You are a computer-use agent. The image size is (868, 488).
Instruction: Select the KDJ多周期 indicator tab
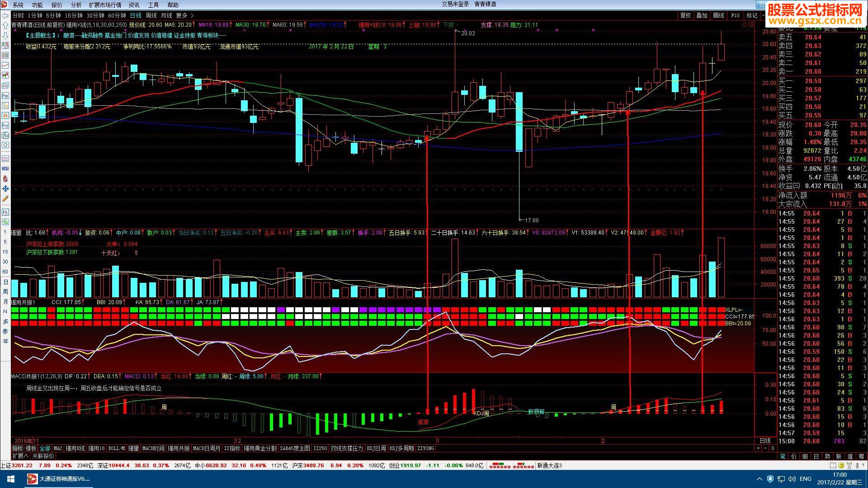pos(401,448)
